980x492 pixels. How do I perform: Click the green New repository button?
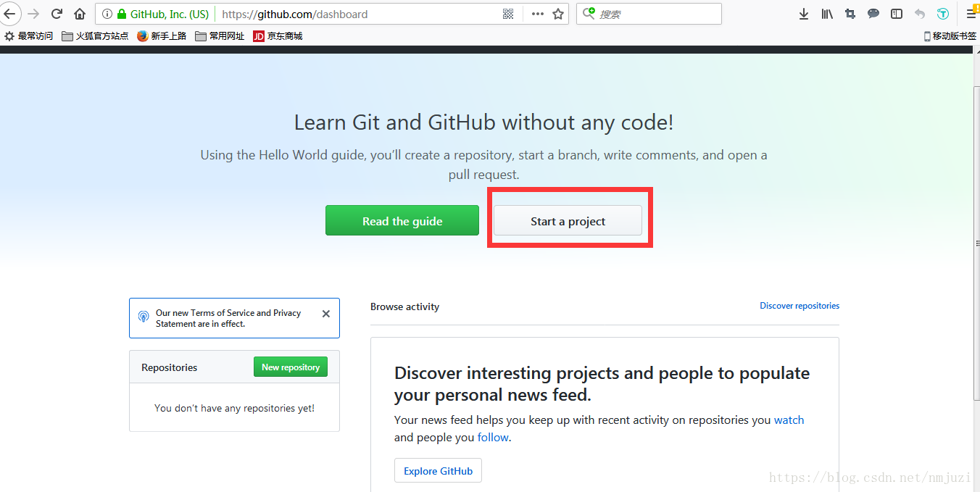tap(291, 367)
